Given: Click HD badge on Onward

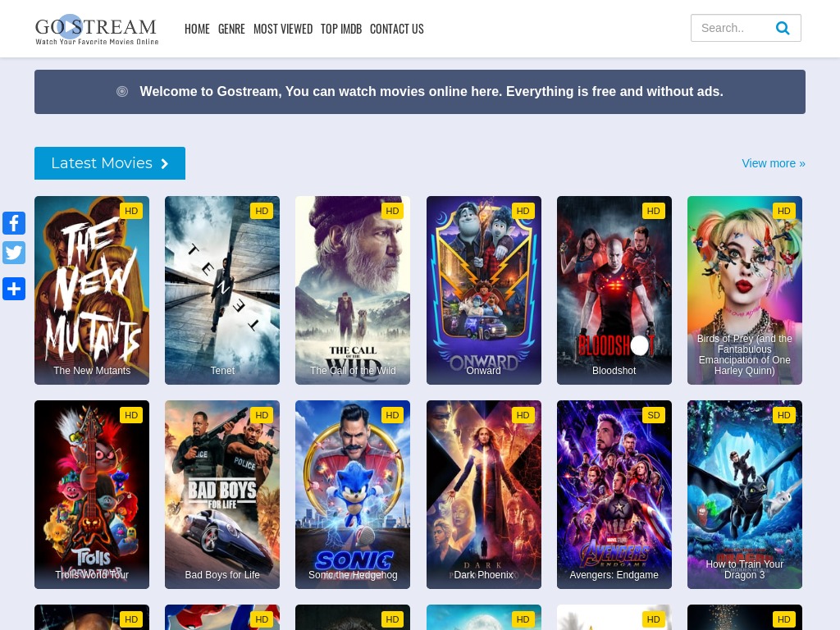Looking at the screenshot, I should coord(523,211).
